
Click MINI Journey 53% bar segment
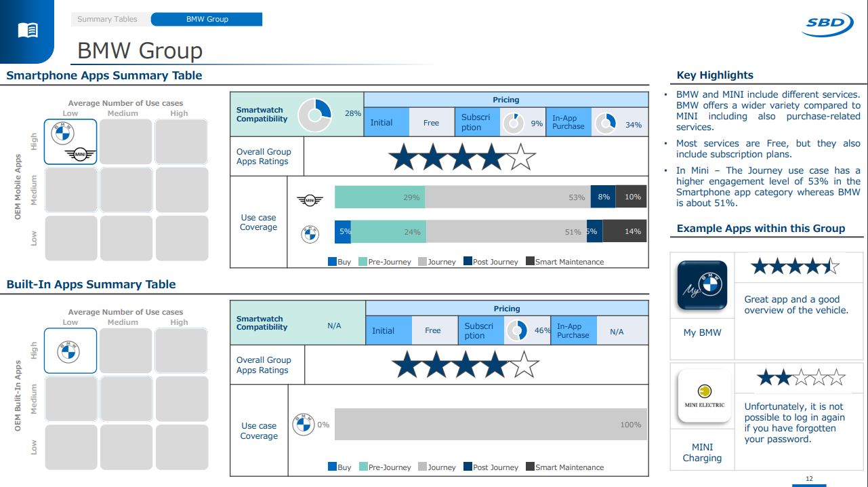click(508, 197)
